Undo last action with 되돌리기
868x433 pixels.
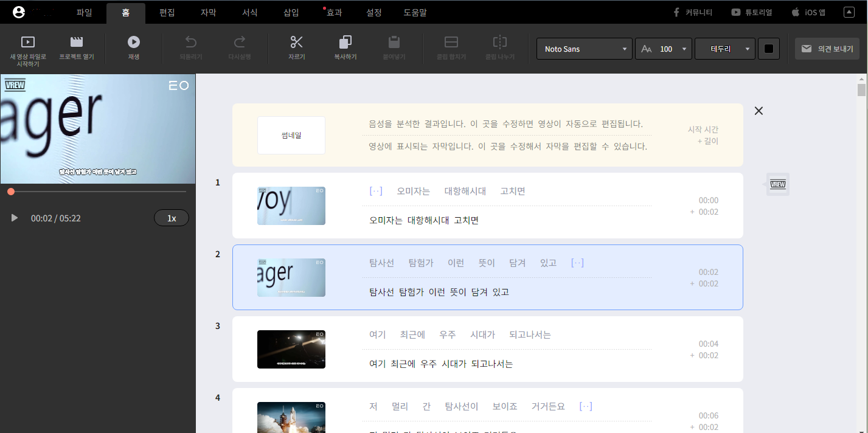(191, 49)
